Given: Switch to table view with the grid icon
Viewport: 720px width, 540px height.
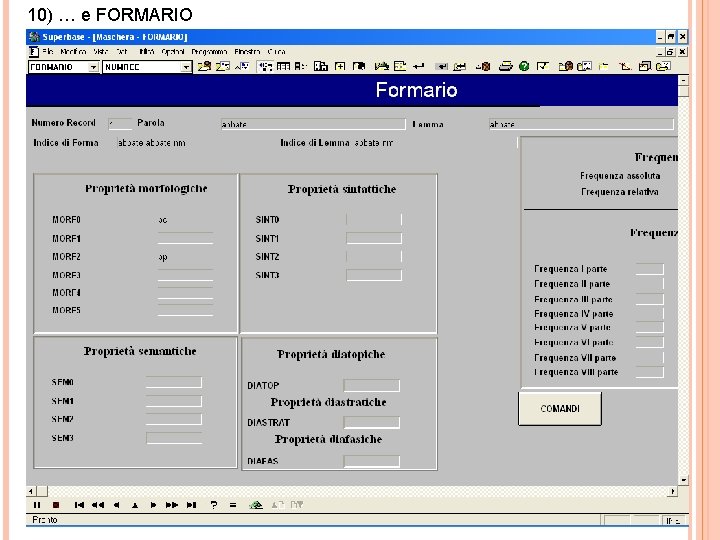Looking at the screenshot, I should [283, 67].
